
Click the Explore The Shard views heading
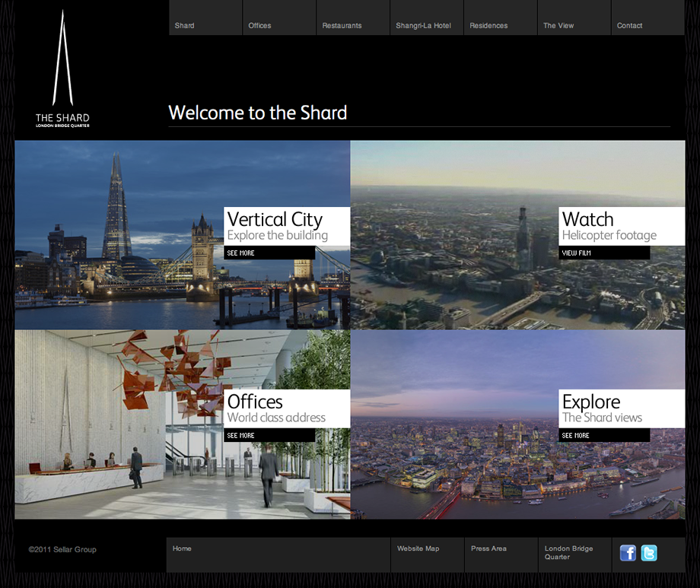tap(622, 409)
